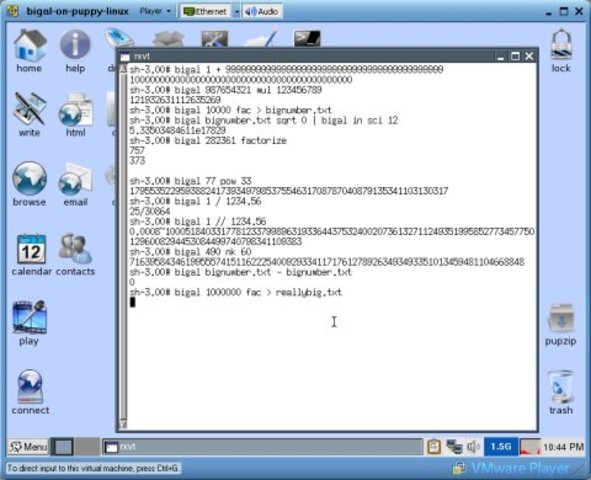The width and height of the screenshot is (591, 480).
Task: Open the Puppy Menu button
Action: click(x=29, y=447)
